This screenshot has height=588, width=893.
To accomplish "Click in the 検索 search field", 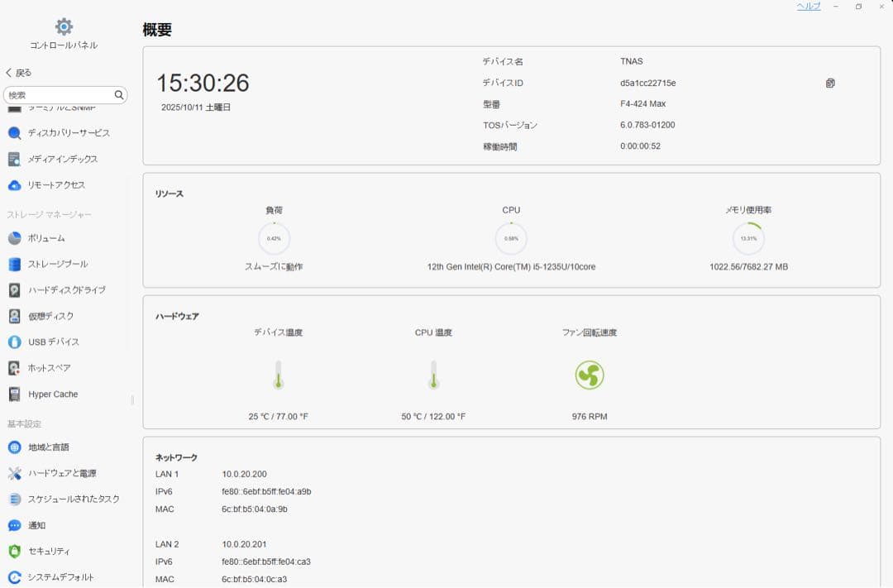I will pos(58,95).
